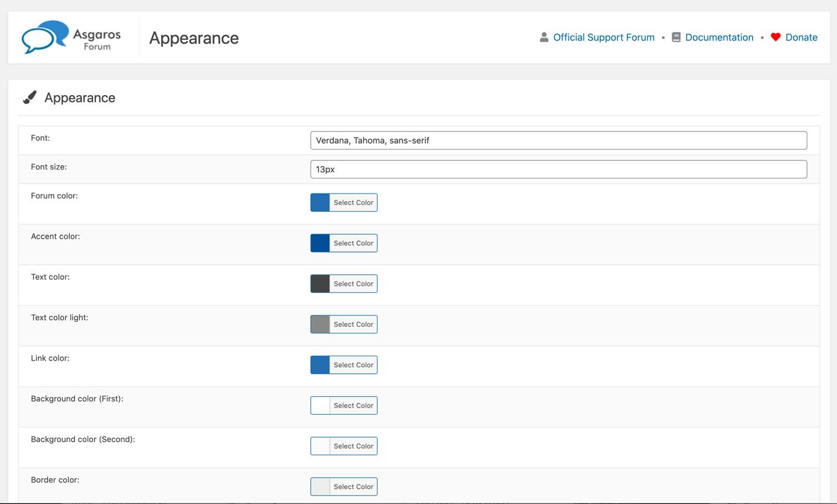837x504 pixels.
Task: Click the Font input field
Action: coord(558,140)
